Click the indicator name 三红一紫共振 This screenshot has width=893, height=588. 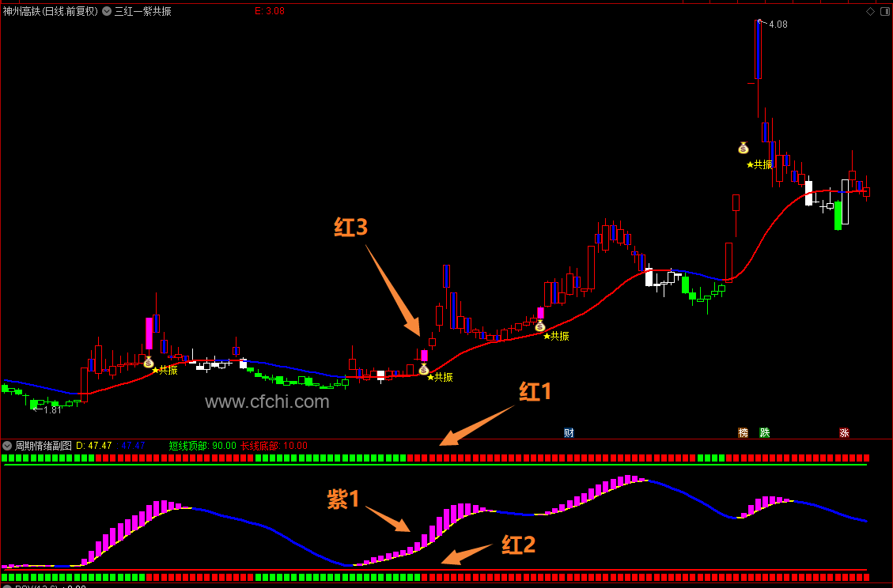pyautogui.click(x=143, y=11)
